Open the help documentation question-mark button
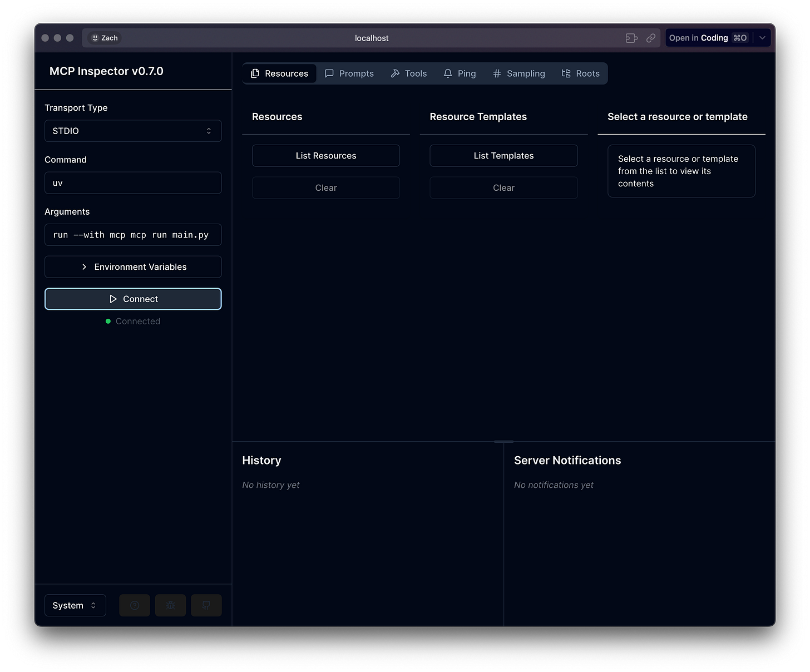The height and width of the screenshot is (672, 810). (135, 605)
